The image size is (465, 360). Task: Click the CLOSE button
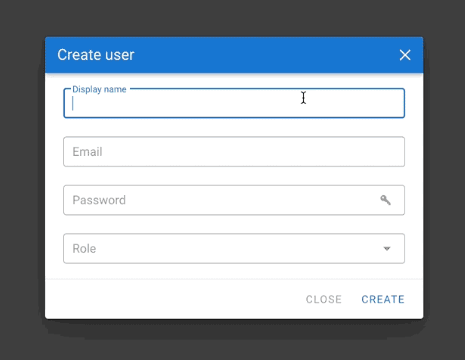(x=324, y=299)
